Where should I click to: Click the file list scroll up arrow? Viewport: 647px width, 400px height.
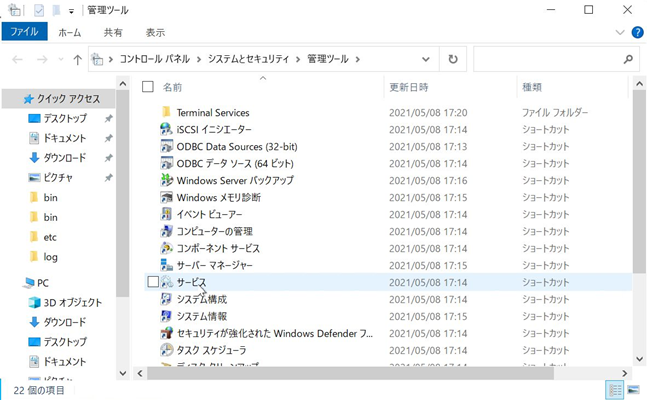[x=639, y=84]
